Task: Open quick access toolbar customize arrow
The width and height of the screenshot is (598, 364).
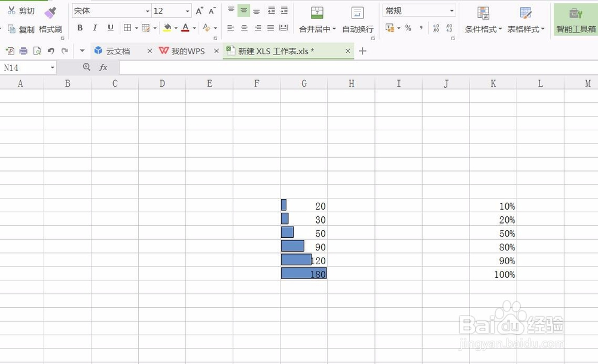Action: [82, 50]
